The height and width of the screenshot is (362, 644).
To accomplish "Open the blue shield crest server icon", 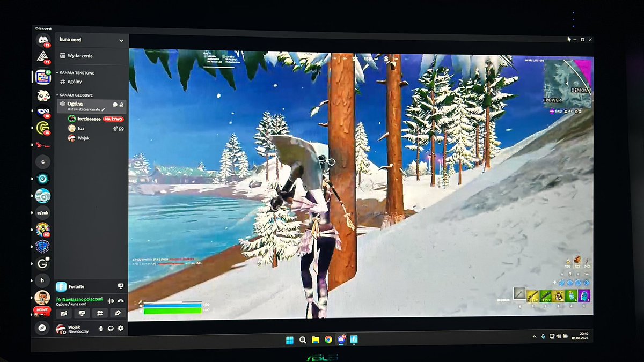I will point(43,247).
